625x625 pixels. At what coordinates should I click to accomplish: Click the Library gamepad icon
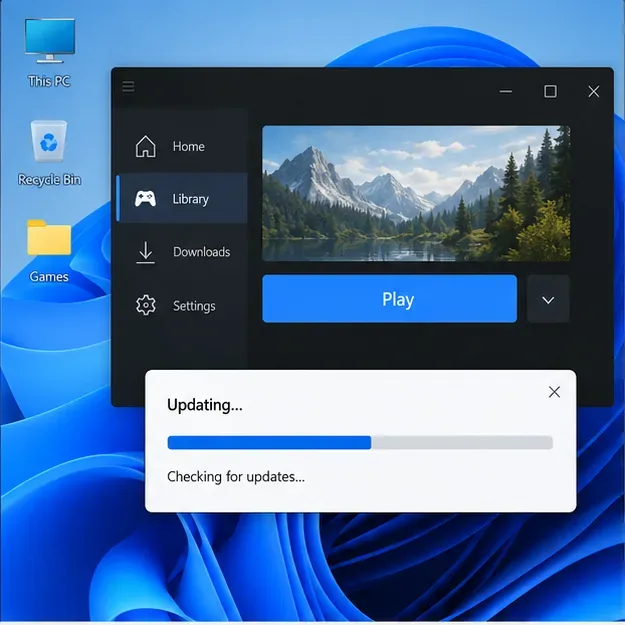coord(145,199)
